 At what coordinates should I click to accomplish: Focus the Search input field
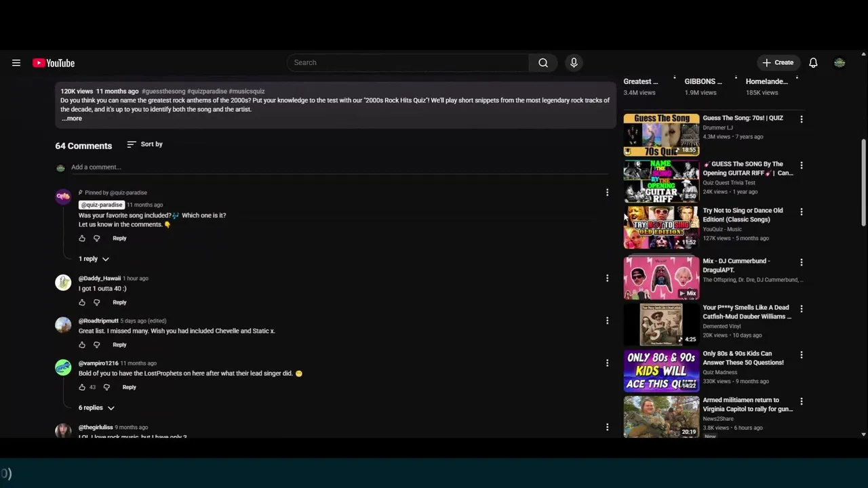[x=408, y=63]
